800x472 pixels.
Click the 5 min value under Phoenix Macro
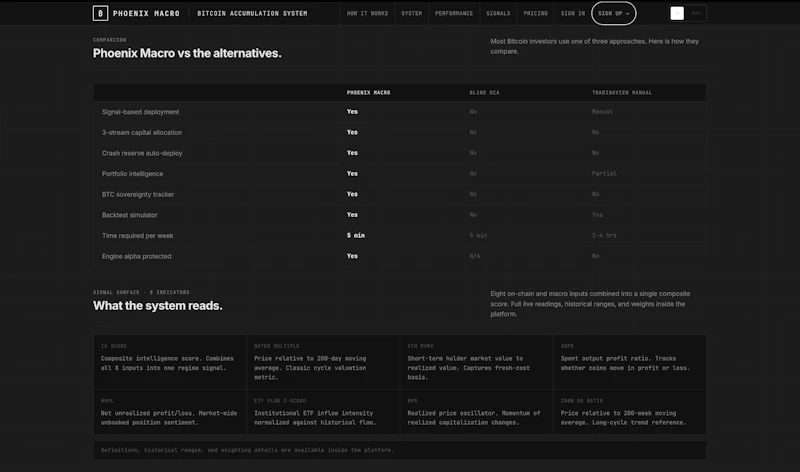point(356,236)
